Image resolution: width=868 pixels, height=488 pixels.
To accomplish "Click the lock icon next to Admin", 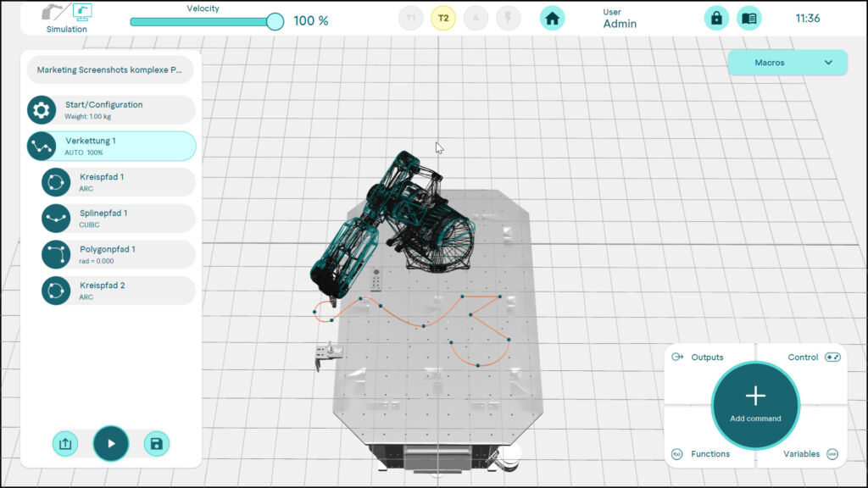I will coord(716,18).
